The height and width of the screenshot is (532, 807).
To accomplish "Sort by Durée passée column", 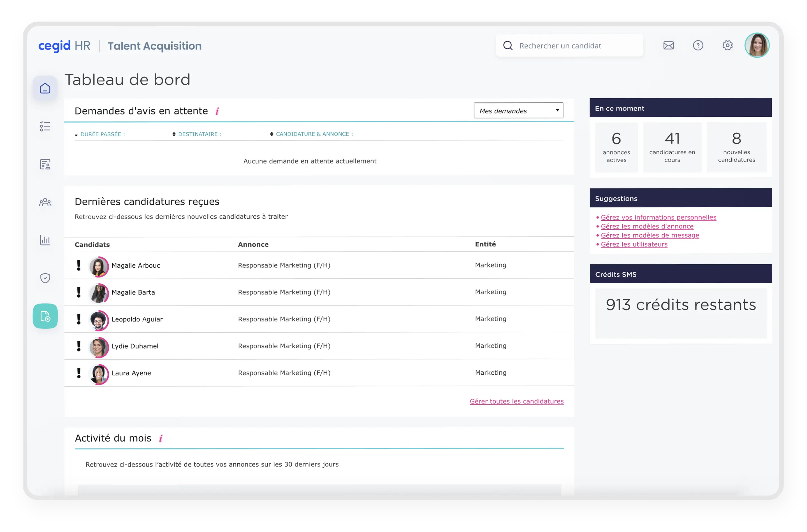I will click(102, 134).
